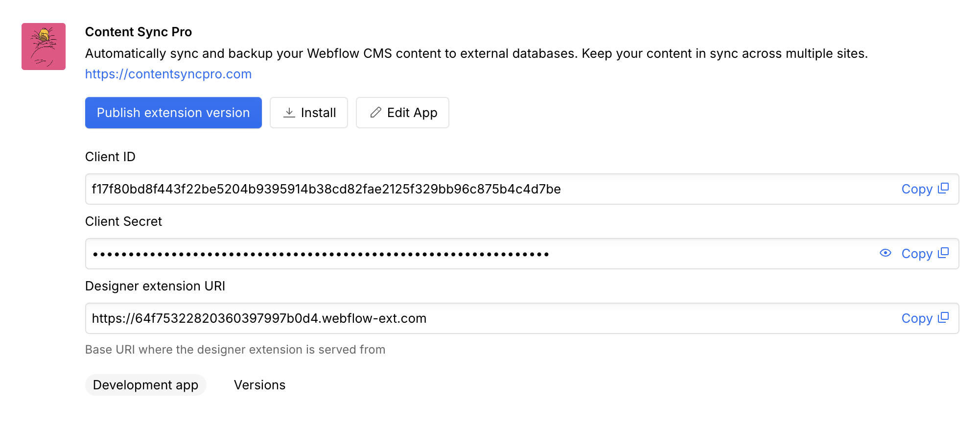
Task: Click the copy icon beside the Client Secret
Action: tap(944, 253)
